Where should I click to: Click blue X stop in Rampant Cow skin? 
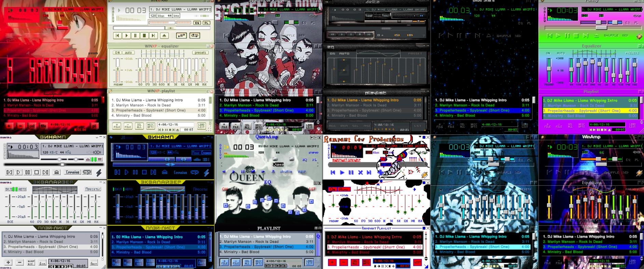(360, 173)
